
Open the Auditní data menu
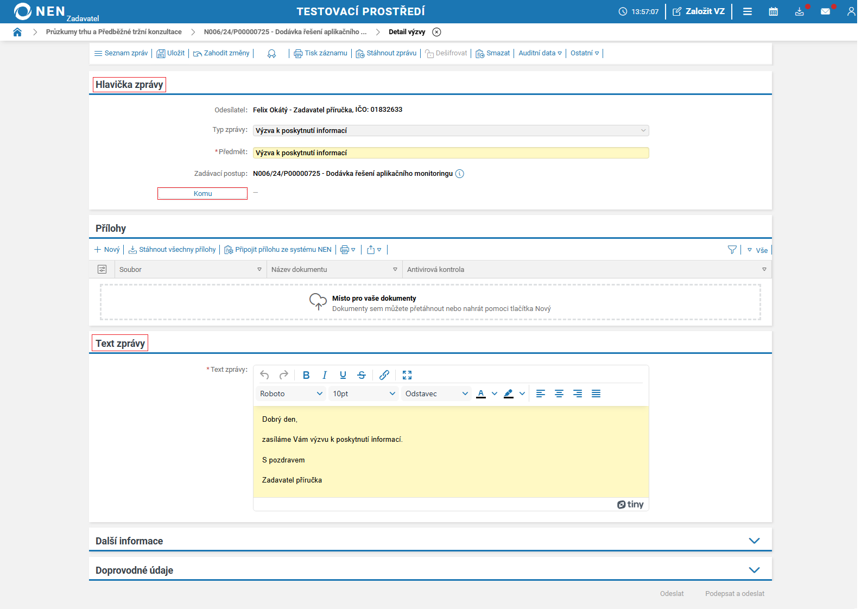540,53
